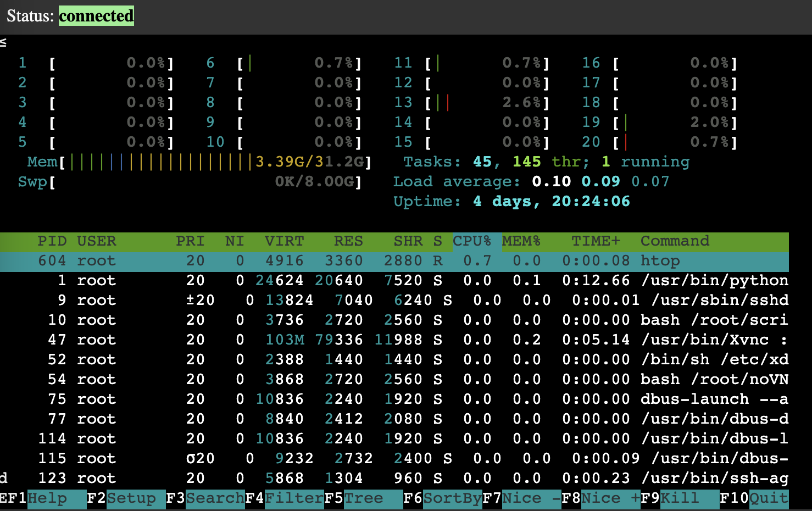Click the CPU 10 usage meter
This screenshot has width=812, height=511.
tap(284, 142)
